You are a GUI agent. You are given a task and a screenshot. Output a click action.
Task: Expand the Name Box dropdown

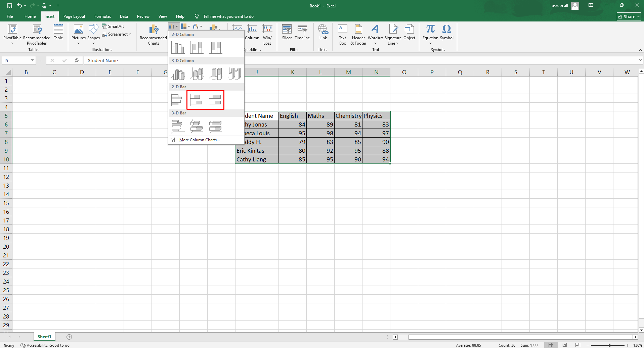coord(33,60)
